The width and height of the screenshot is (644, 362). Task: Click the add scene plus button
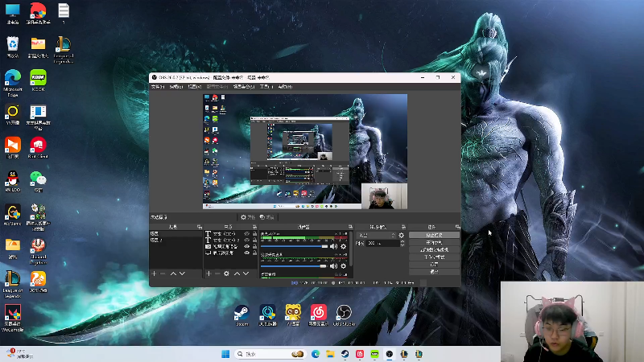(153, 274)
